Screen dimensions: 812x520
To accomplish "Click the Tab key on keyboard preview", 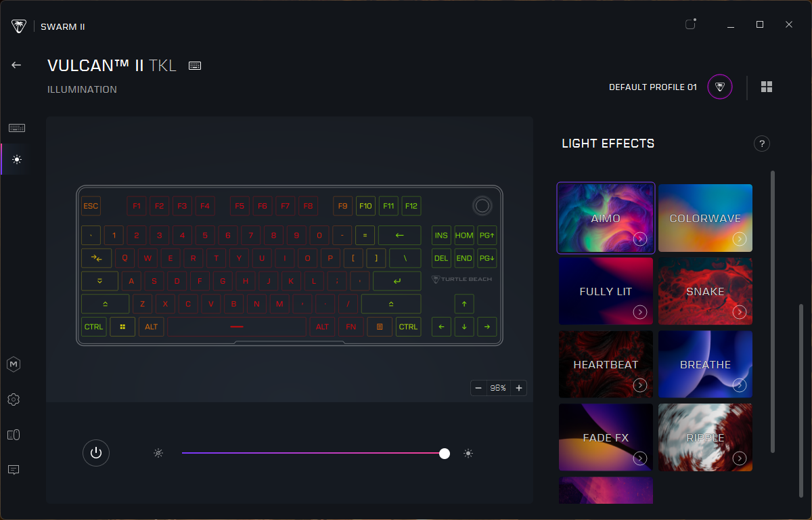I will [x=96, y=258].
